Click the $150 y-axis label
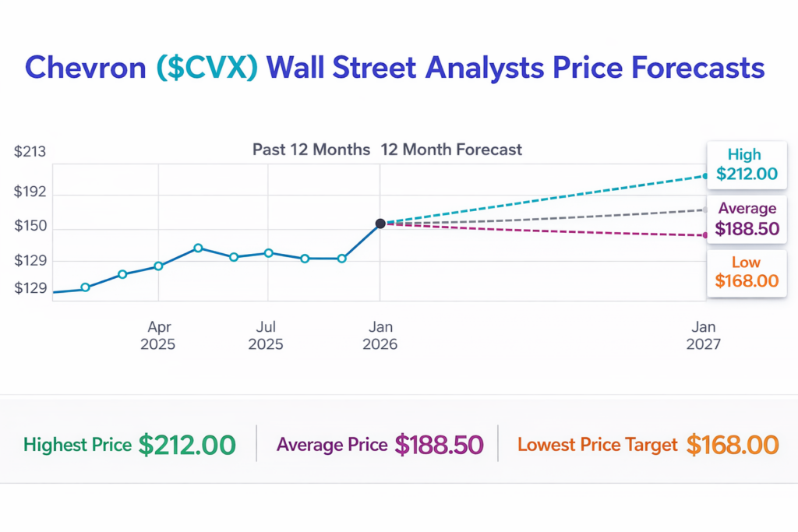Viewport: 798px width, 532px height. pos(30,227)
